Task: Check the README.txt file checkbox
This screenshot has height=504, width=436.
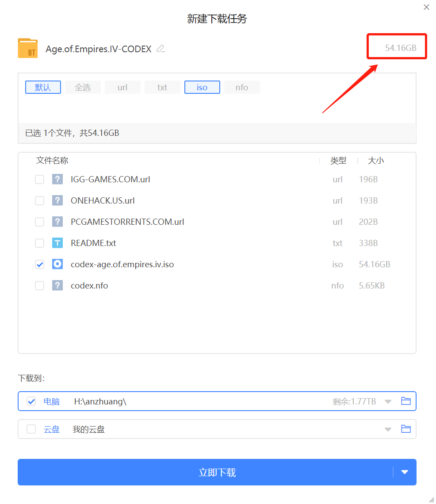Action: [39, 242]
